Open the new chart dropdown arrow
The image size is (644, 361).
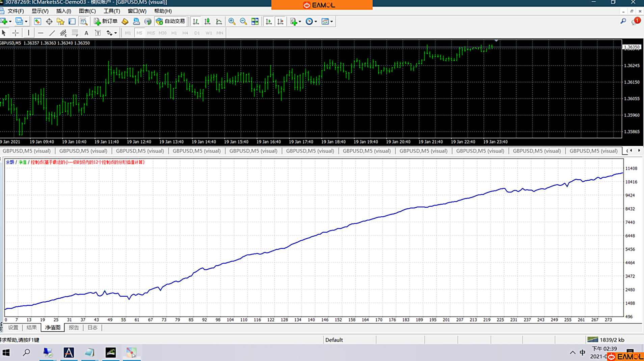10,22
